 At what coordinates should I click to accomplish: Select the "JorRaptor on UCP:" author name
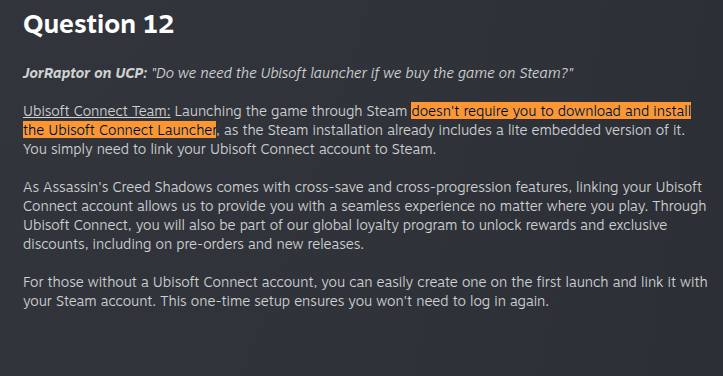coord(85,73)
